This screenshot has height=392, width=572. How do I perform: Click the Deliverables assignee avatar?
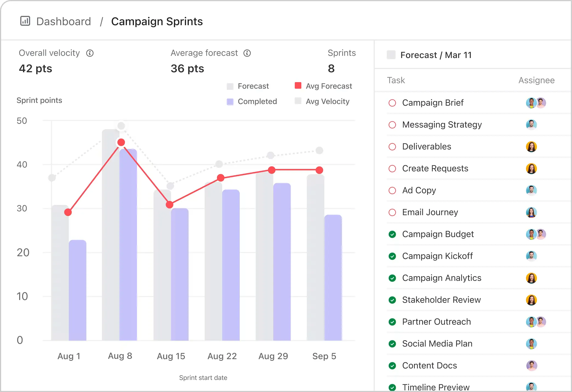(531, 147)
